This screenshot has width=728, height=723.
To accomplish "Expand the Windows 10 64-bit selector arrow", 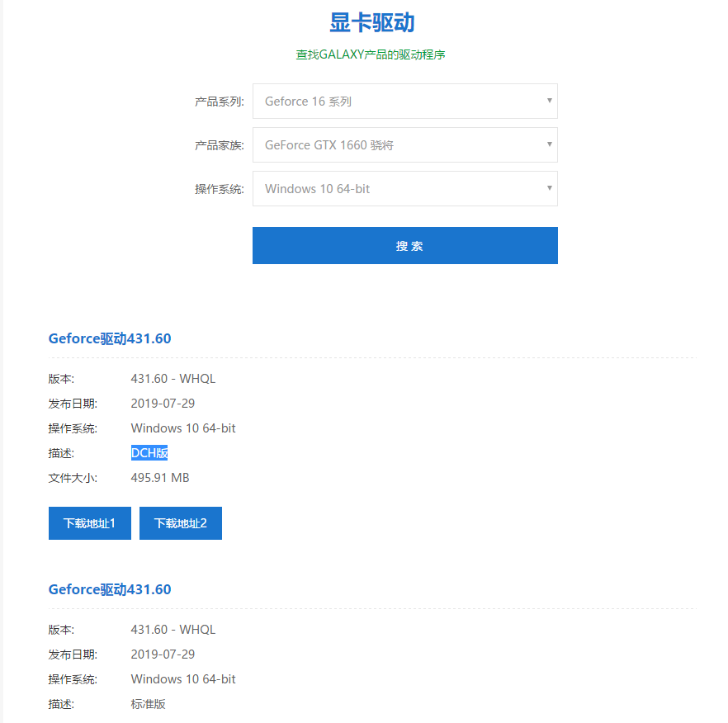I will tap(549, 188).
